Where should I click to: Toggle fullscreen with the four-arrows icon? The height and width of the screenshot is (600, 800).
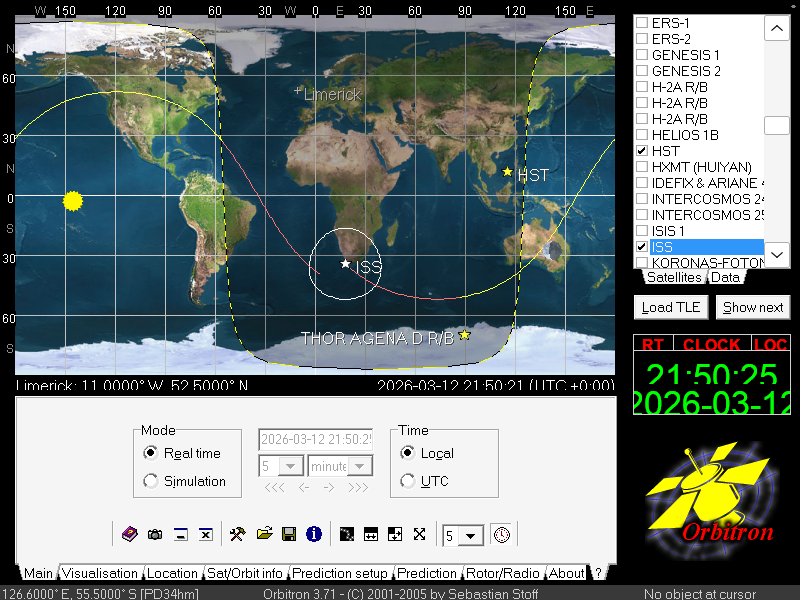(x=419, y=535)
